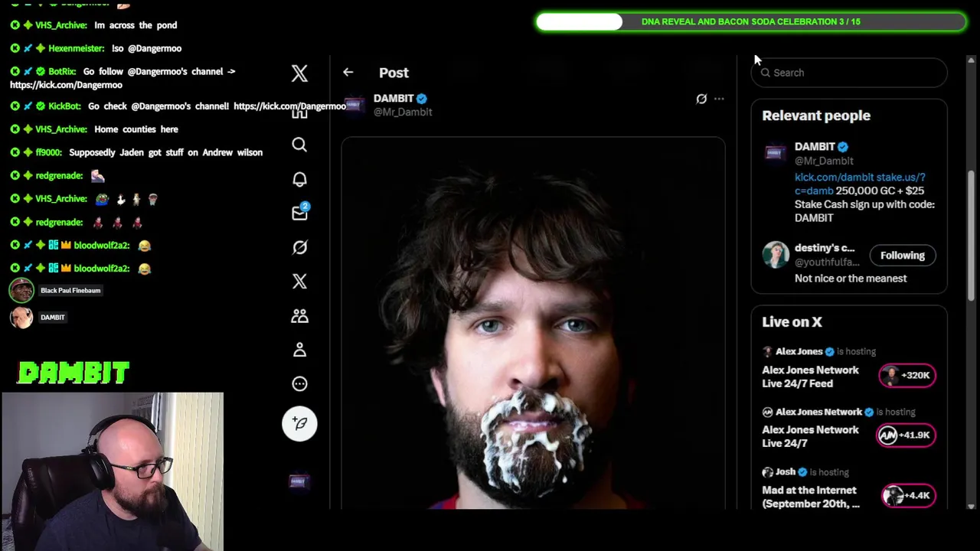Viewport: 980px width, 551px height.
Task: Click the streamer webcam feed
Action: tap(113, 471)
